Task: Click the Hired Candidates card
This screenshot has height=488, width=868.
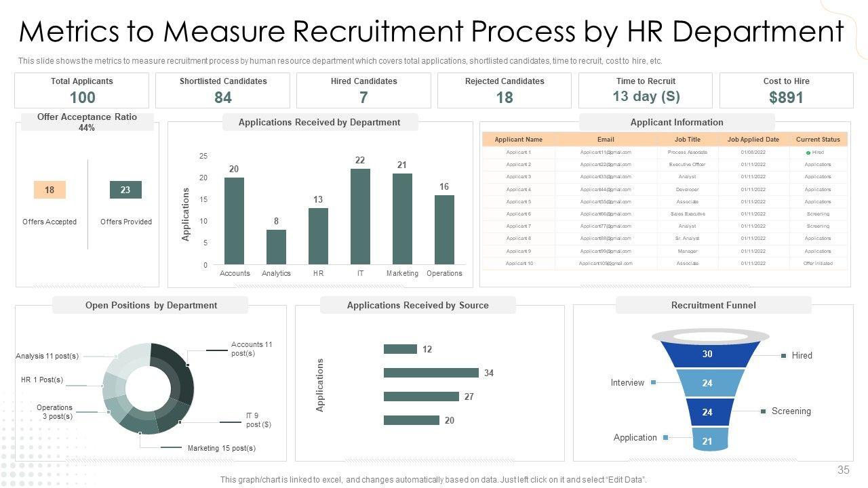Action: tap(364, 91)
